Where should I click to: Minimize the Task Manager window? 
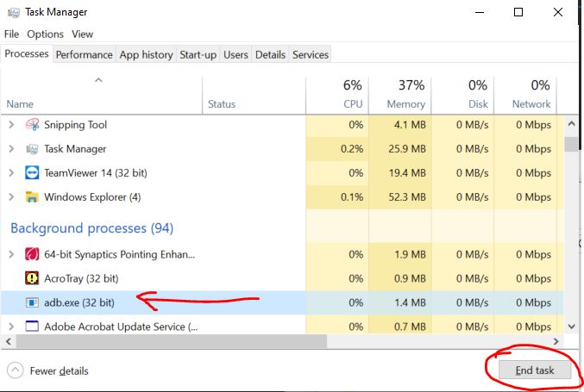[x=480, y=12]
